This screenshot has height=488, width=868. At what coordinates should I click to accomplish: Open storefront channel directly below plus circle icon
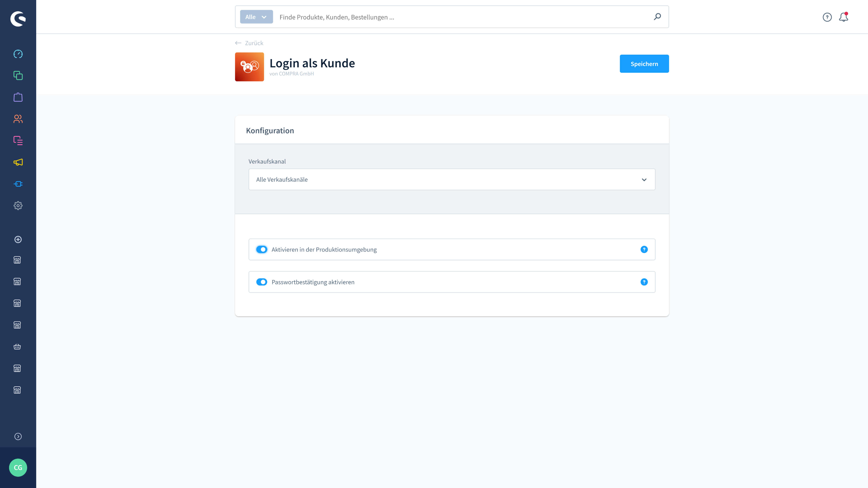coord(17,260)
